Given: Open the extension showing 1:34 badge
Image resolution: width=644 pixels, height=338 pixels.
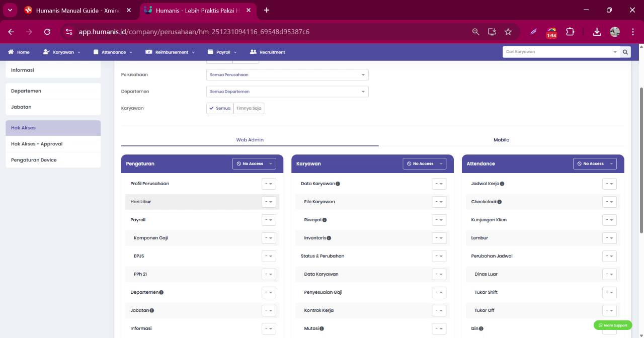Looking at the screenshot, I should point(552,32).
